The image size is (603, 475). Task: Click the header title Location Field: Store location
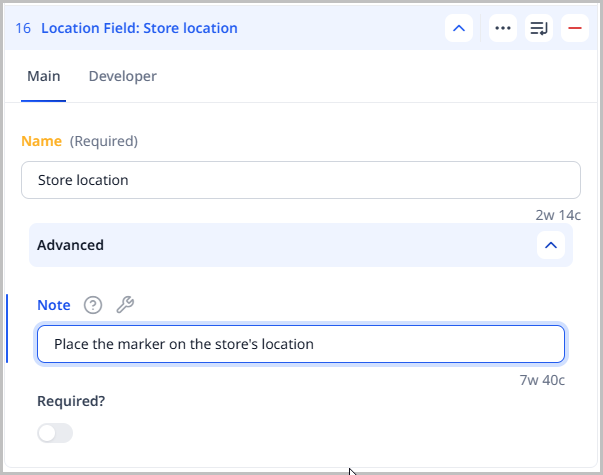139,28
